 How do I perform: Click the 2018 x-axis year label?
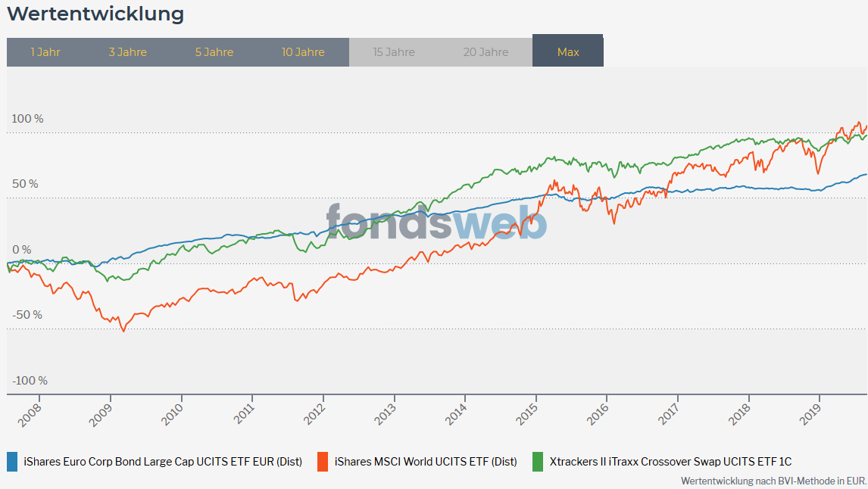click(739, 415)
